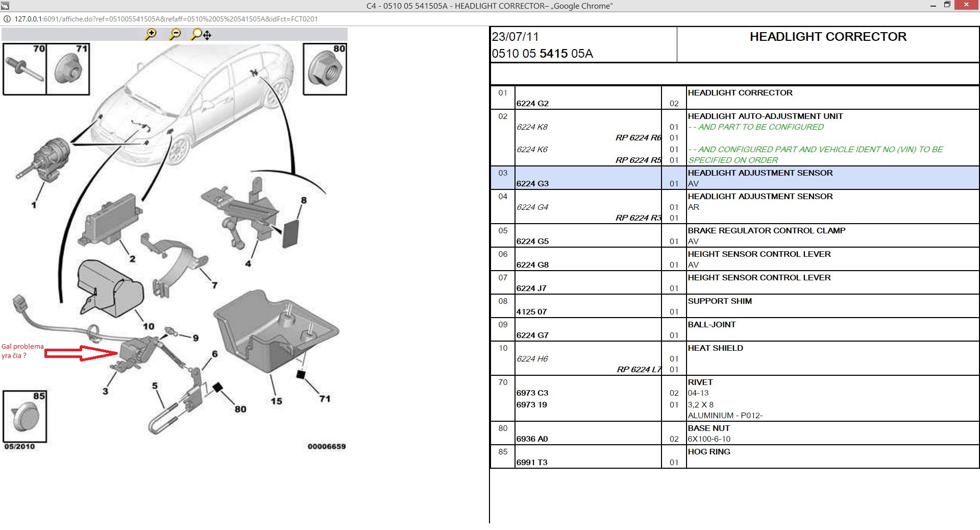Select part number 6224 G2
The width and height of the screenshot is (980, 530).
click(532, 104)
